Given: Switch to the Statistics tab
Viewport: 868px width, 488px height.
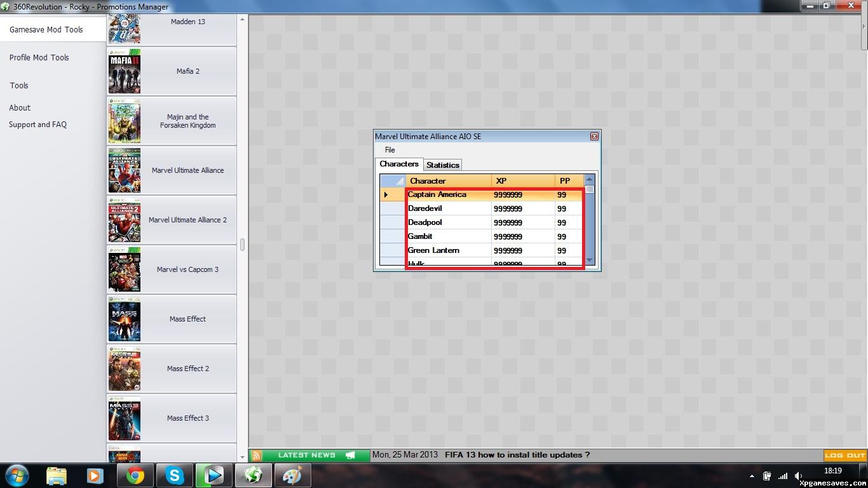Looking at the screenshot, I should pyautogui.click(x=442, y=165).
